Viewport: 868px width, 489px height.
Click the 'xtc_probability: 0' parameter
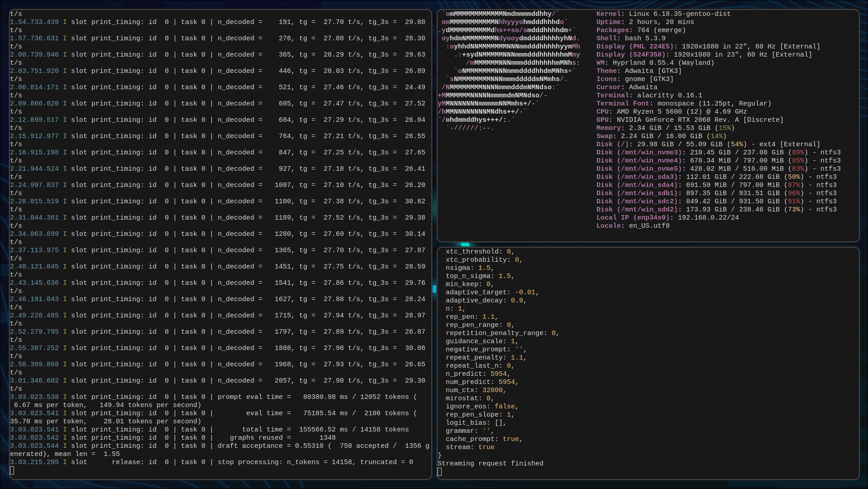pyautogui.click(x=484, y=260)
